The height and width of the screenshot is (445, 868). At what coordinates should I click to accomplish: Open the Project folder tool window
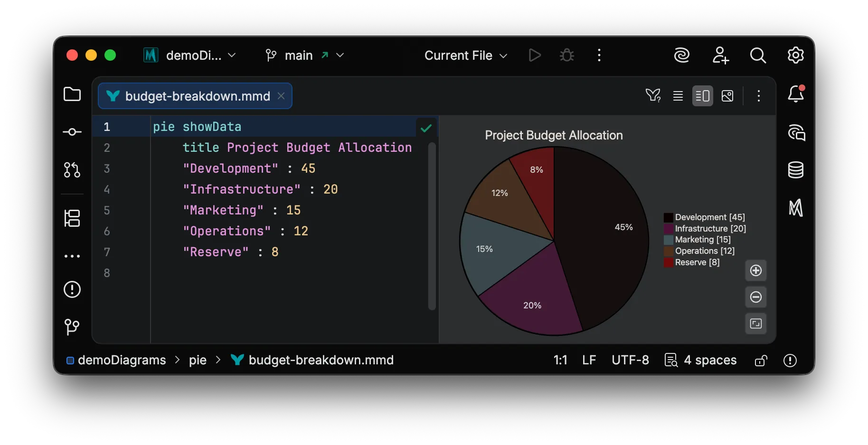point(72,94)
